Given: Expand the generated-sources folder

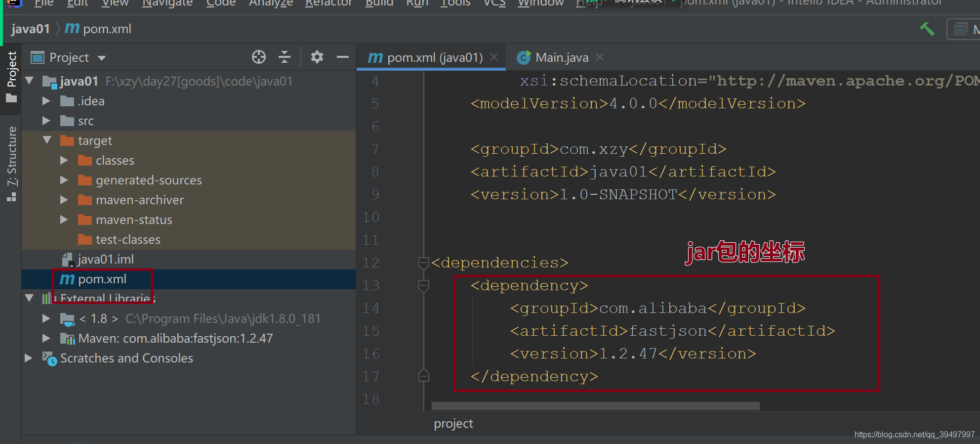Looking at the screenshot, I should tap(64, 180).
